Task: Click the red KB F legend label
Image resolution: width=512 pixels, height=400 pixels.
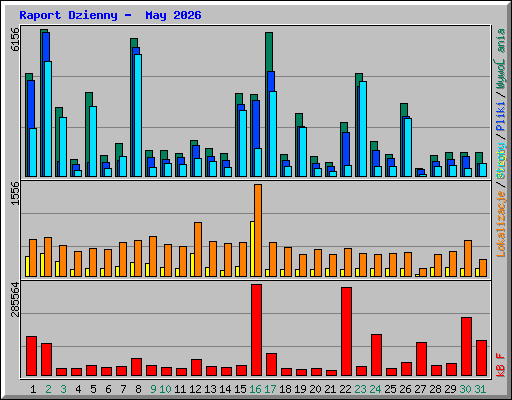Action: click(x=501, y=365)
